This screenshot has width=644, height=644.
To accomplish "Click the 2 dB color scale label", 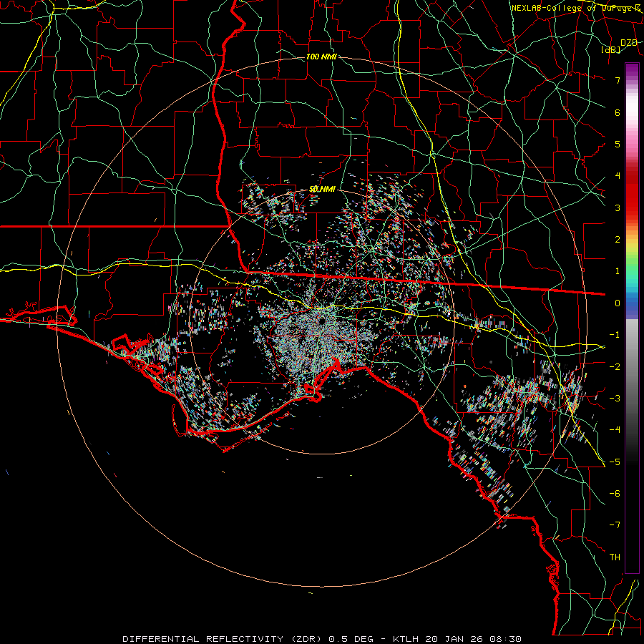I will coord(618,240).
